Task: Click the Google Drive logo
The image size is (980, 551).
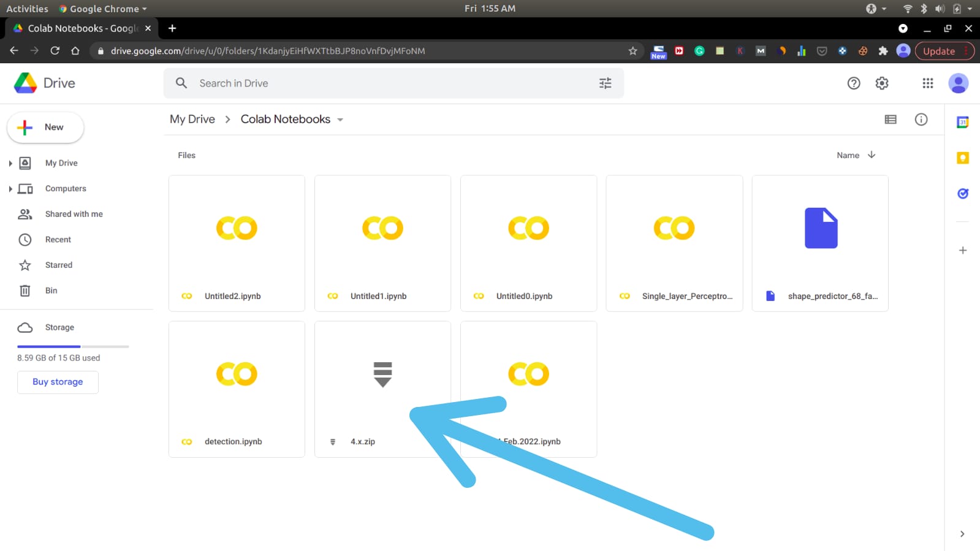Action: click(x=26, y=83)
